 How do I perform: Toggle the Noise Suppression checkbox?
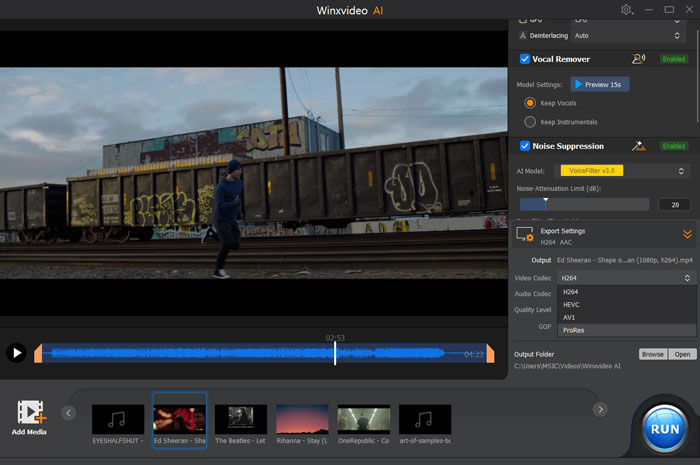[525, 146]
